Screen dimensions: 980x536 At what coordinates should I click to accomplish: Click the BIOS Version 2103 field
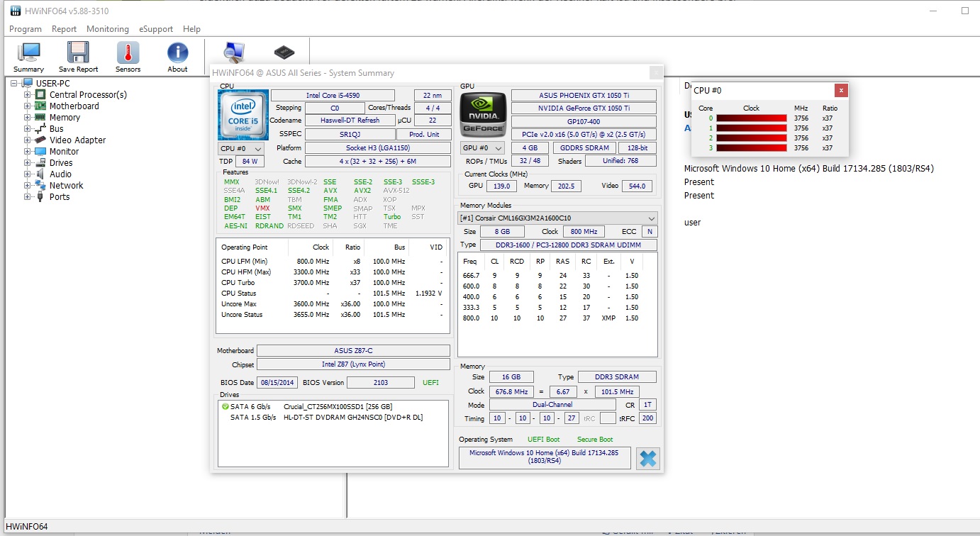(381, 383)
